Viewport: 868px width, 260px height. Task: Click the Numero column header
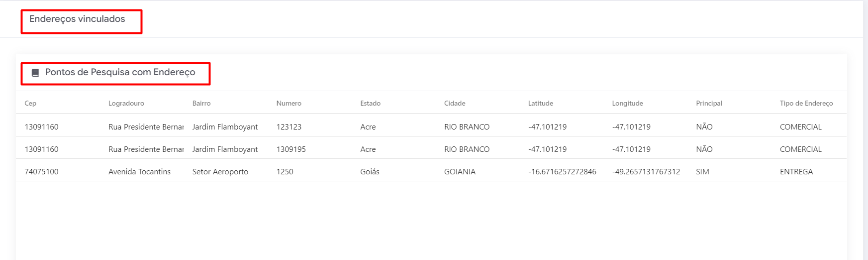[x=289, y=103]
